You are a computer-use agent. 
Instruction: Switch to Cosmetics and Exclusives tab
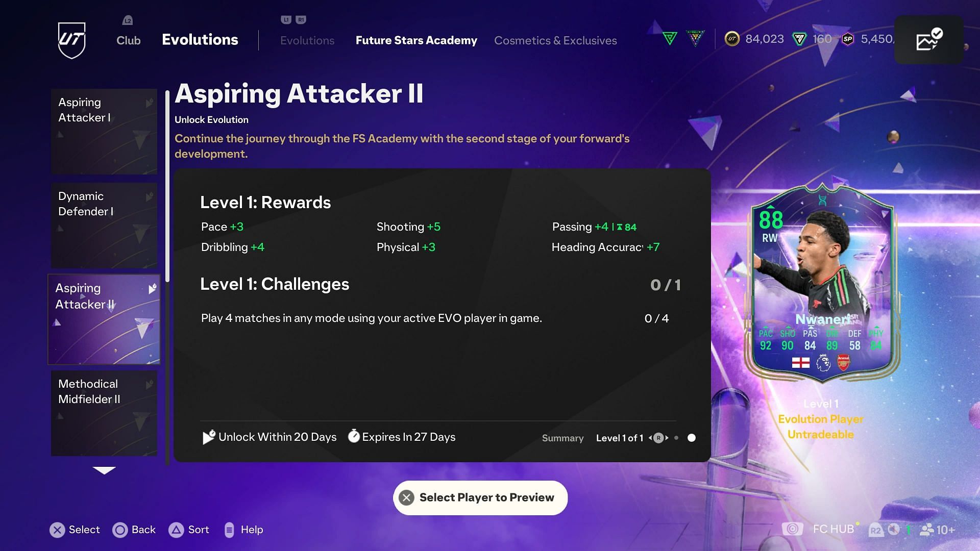pos(555,40)
